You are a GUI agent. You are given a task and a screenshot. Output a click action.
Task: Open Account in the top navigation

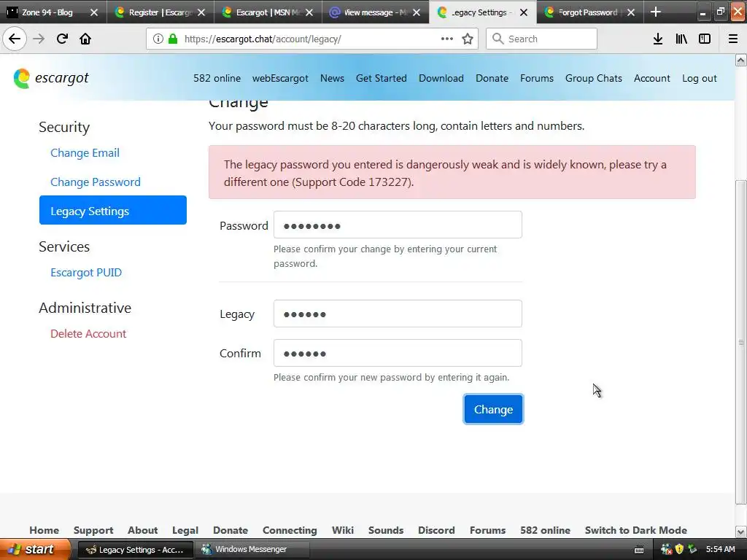pos(651,78)
